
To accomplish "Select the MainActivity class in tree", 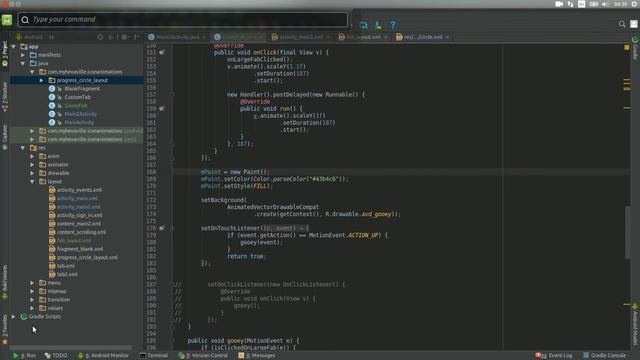I will (79, 122).
